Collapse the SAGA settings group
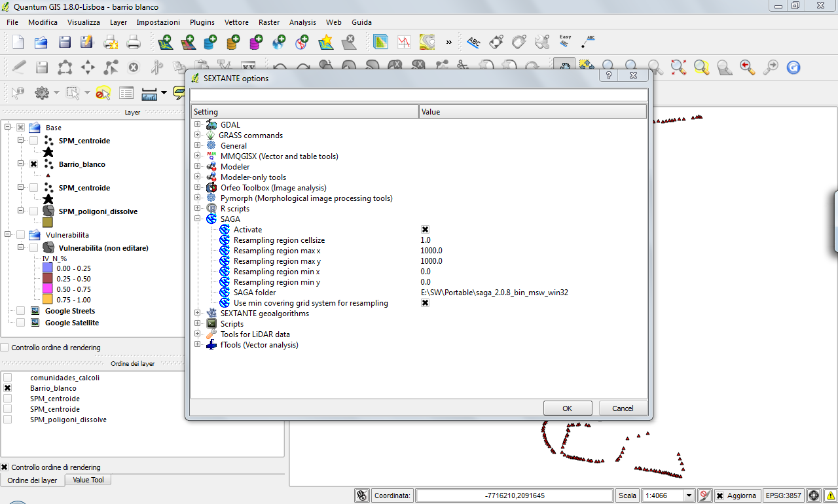 tap(197, 219)
